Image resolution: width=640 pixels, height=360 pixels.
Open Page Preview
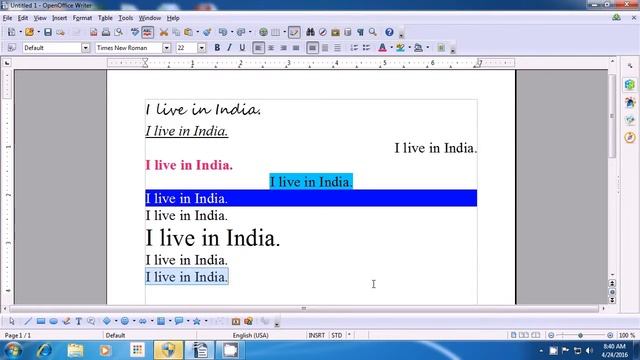coord(118,32)
